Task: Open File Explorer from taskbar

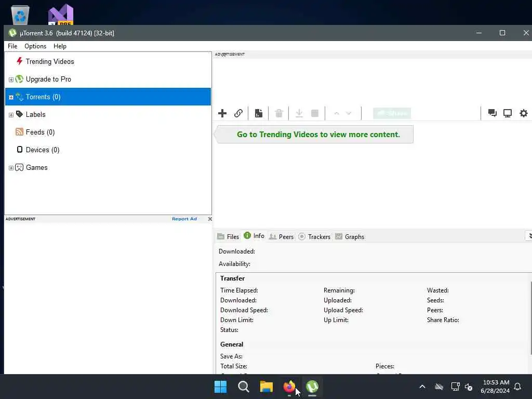Action: click(267, 387)
